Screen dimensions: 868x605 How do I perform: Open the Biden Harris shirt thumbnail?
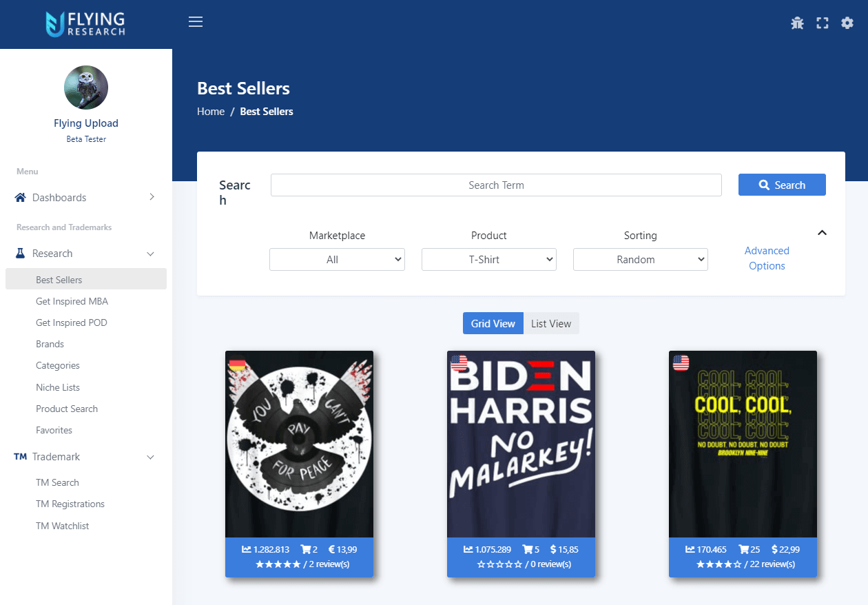click(521, 444)
